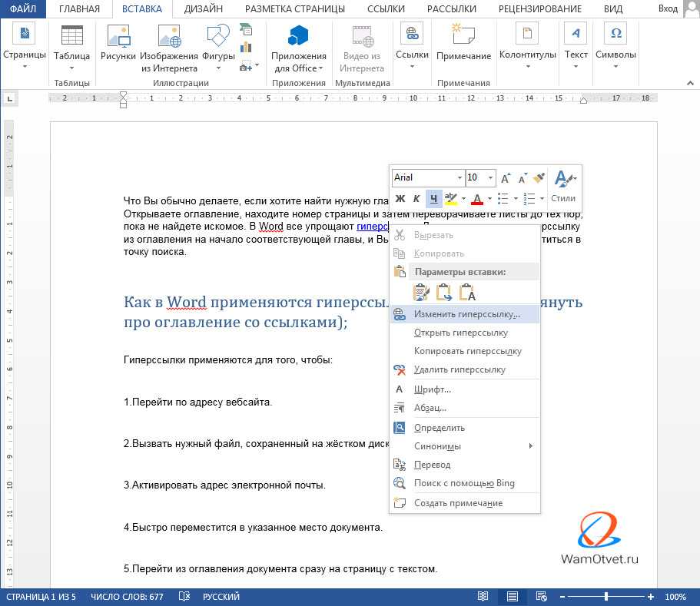Click the ruler tab selector at left corner
The width and height of the screenshot is (700, 606).
click(10, 98)
